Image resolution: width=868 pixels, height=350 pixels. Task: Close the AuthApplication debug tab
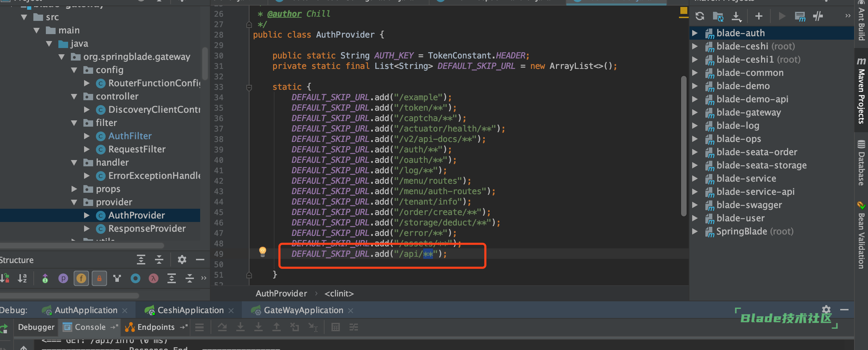click(125, 310)
